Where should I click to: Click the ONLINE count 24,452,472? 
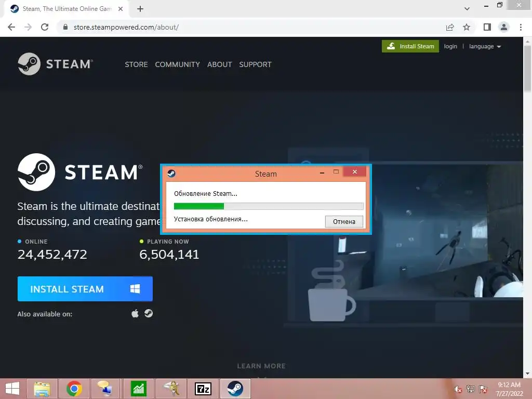(52, 254)
